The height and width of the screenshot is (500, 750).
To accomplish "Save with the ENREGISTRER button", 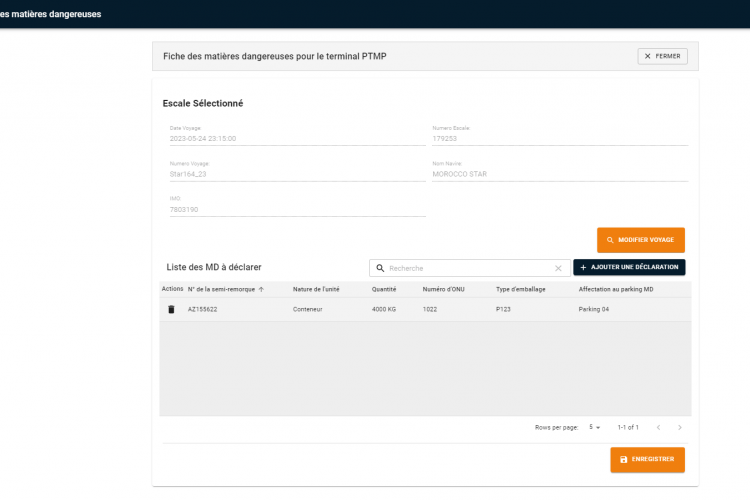I will [x=647, y=459].
